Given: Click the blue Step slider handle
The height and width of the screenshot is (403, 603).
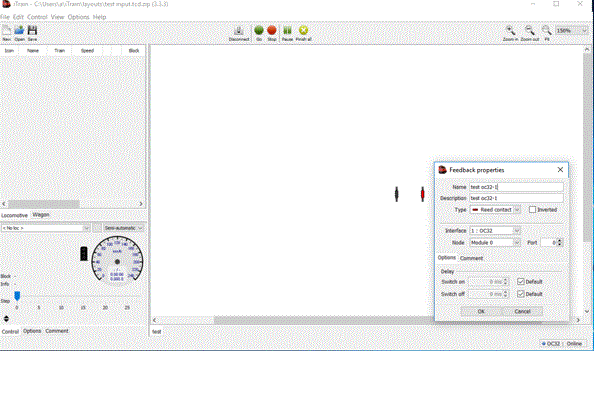Looking at the screenshot, I should (x=17, y=295).
